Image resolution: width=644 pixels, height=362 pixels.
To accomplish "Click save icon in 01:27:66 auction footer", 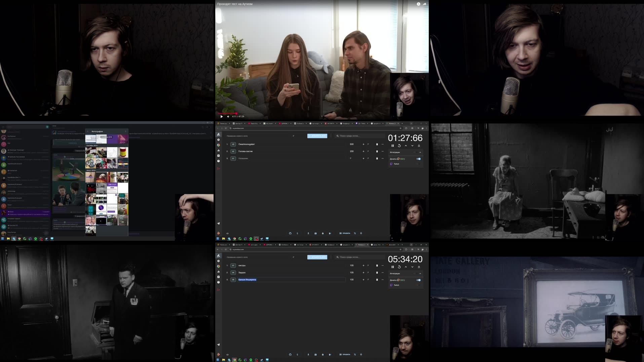I will click(x=315, y=233).
